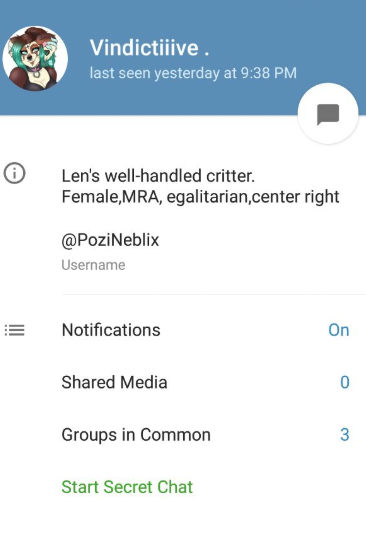The image size is (366, 551).
Task: Open the @PoziNeblix username link
Action: 110,240
